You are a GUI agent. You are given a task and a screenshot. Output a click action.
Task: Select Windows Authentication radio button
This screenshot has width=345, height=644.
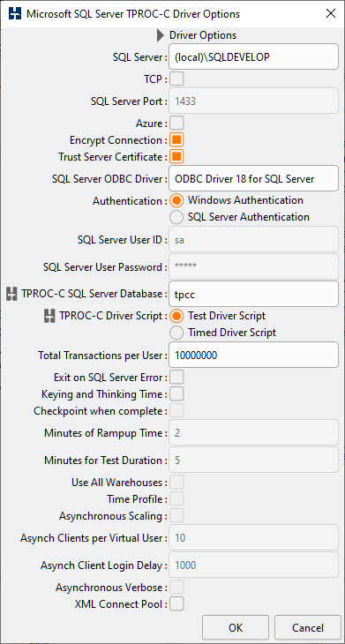point(176,200)
